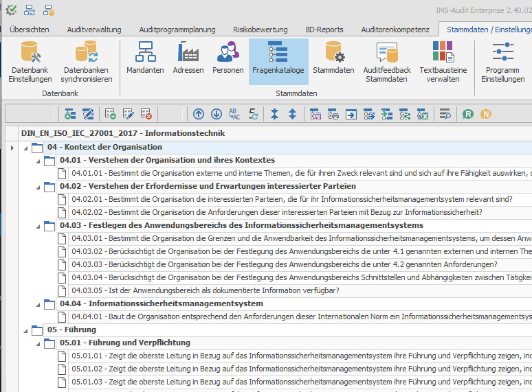The width and height of the screenshot is (532, 392).
Task: Collapse 04.01 Verstehen der Organisation node
Action: click(x=38, y=161)
